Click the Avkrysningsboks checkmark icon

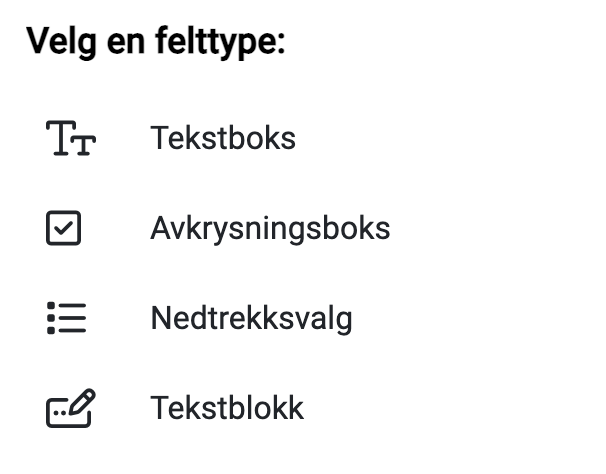[x=63, y=228]
